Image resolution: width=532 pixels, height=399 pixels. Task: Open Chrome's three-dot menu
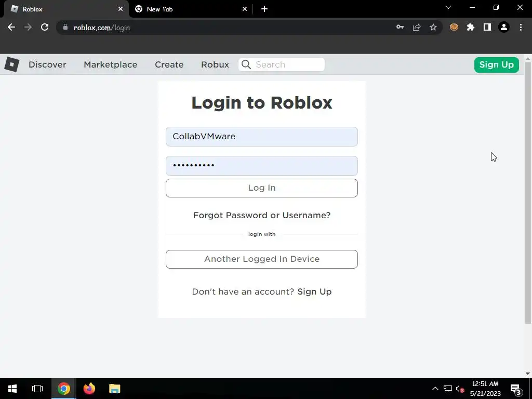(x=521, y=27)
